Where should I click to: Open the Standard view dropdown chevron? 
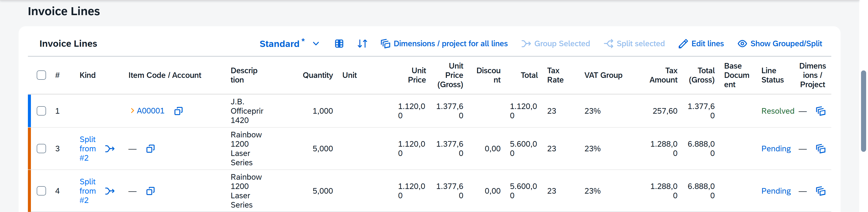(316, 44)
